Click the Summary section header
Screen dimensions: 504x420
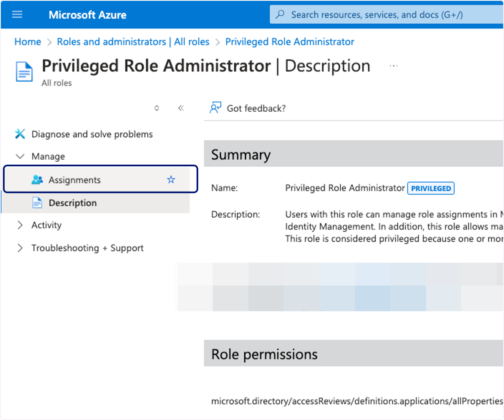pos(354,155)
